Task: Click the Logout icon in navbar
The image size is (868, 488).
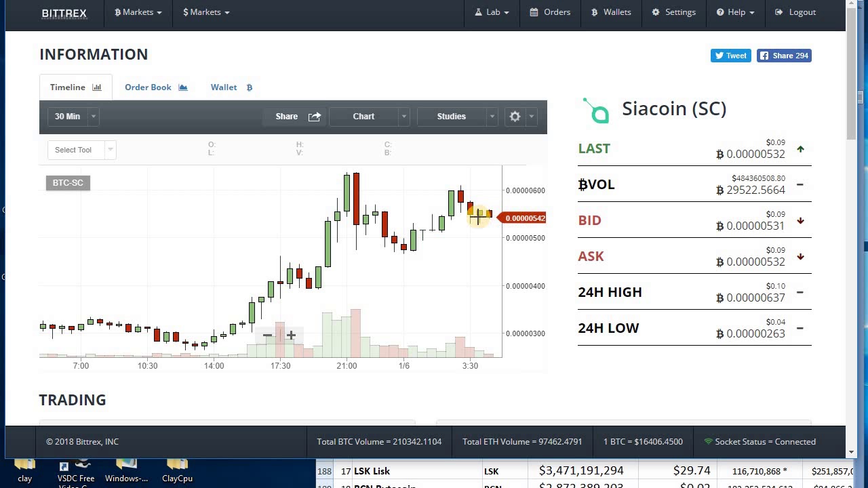Action: pyautogui.click(x=779, y=12)
